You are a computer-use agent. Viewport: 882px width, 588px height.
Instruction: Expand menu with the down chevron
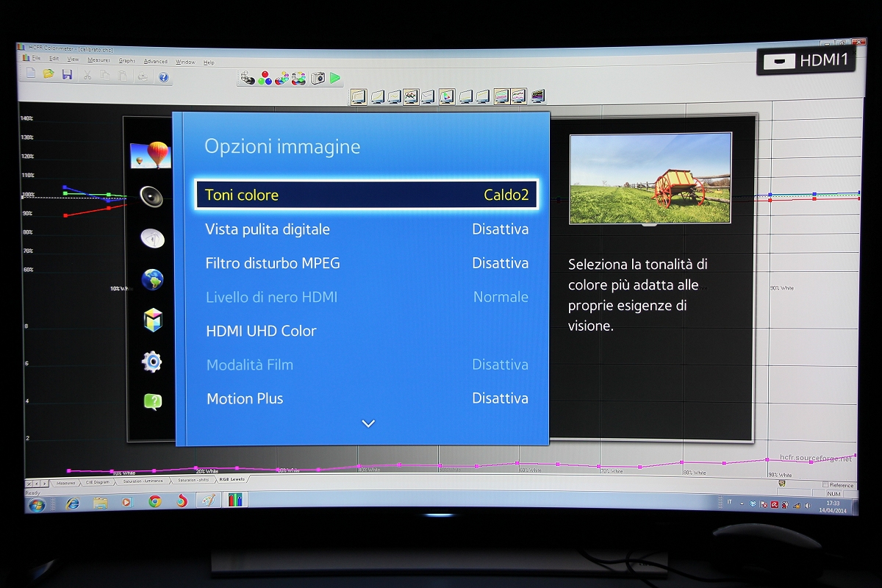pyautogui.click(x=368, y=423)
